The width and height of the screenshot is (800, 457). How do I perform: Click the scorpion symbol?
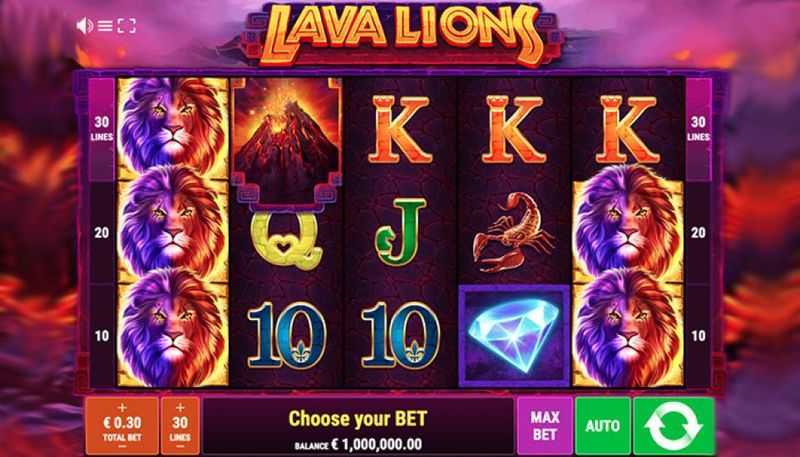click(513, 233)
